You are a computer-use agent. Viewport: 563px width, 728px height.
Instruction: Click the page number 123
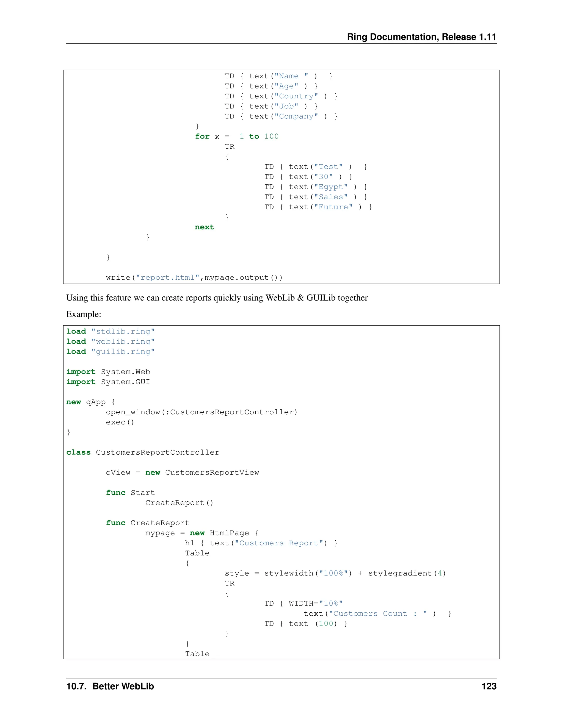pyautogui.click(x=489, y=686)
